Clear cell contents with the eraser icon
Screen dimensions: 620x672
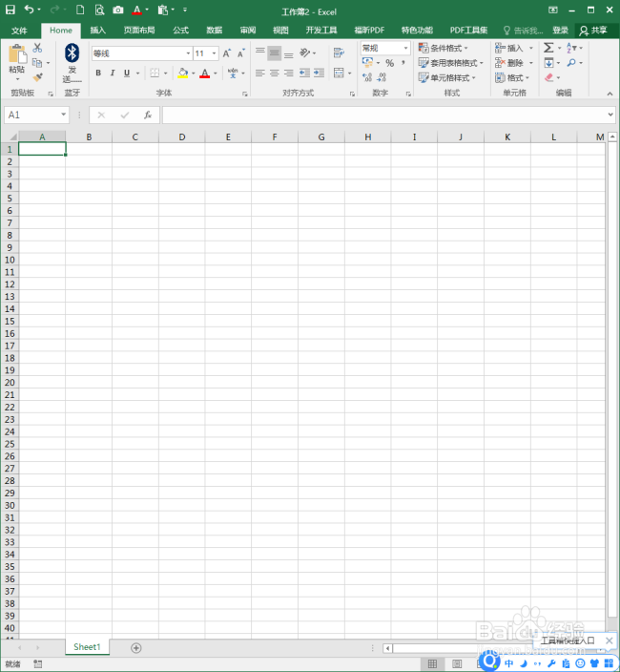pos(548,77)
